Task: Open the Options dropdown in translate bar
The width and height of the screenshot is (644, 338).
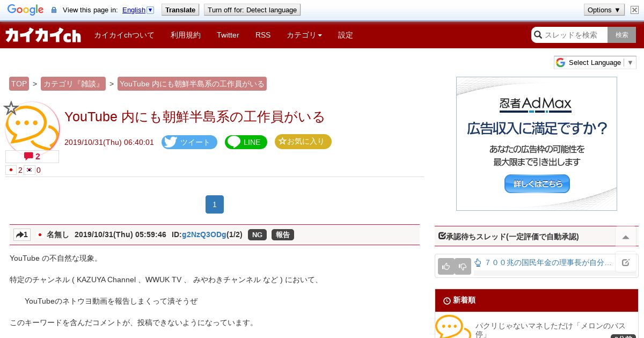Action: point(604,10)
